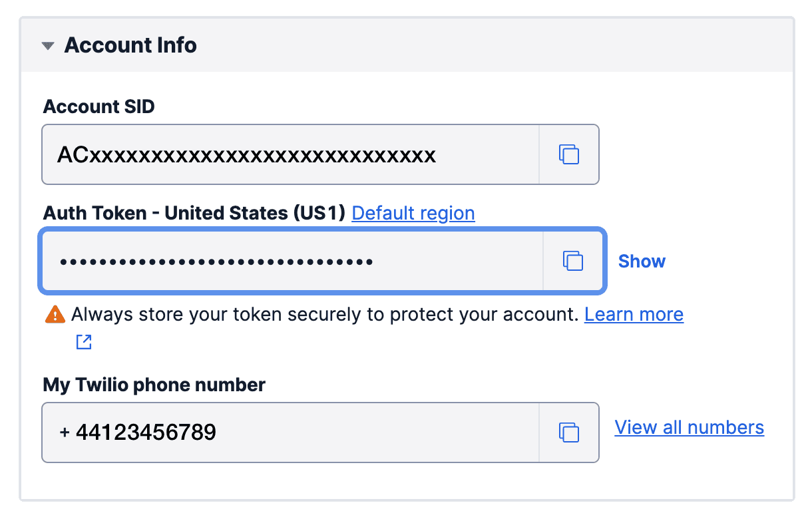Open the external link icon below Learn more
The image size is (812, 519).
click(84, 341)
